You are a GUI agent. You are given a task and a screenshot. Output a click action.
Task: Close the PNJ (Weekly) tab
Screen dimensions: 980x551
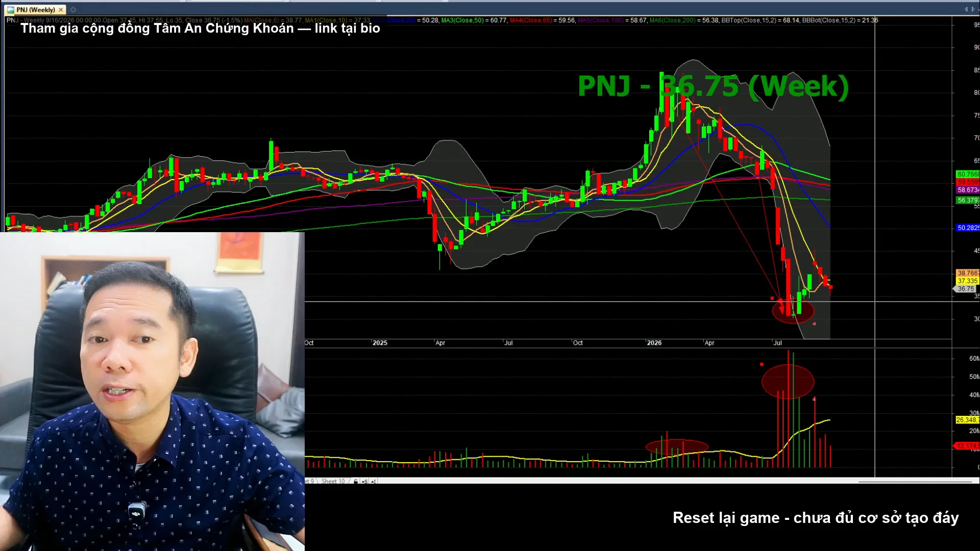pyautogui.click(x=61, y=10)
